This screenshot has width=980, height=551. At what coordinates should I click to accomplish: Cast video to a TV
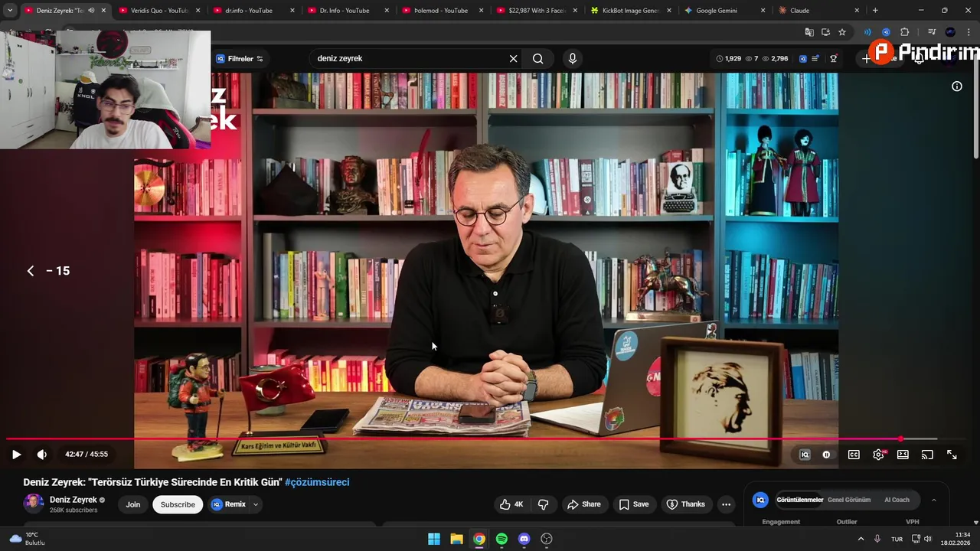point(927,455)
